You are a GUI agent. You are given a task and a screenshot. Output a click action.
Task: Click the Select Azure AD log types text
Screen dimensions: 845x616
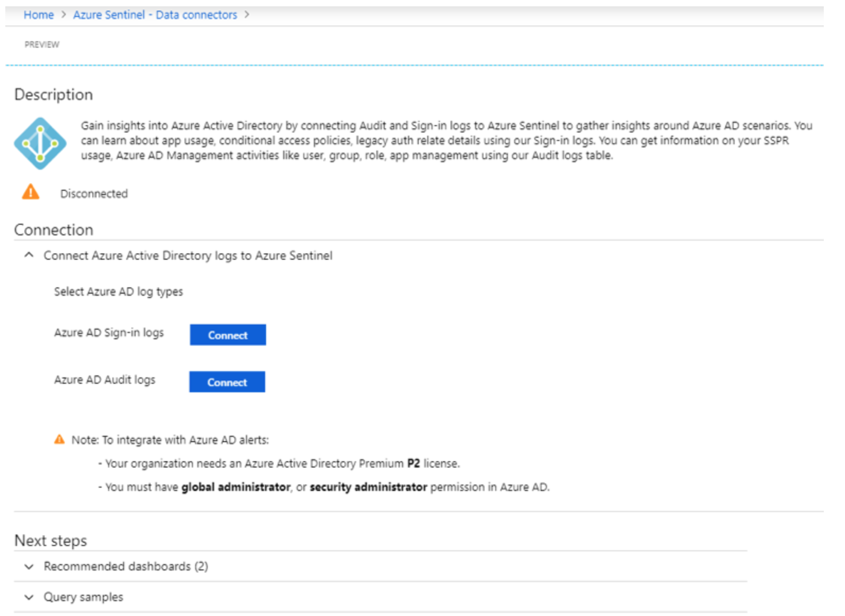pos(118,292)
